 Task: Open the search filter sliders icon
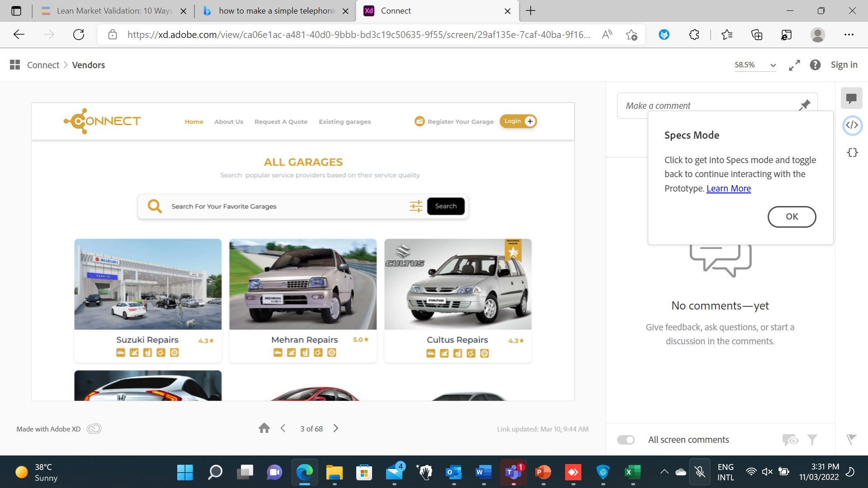pyautogui.click(x=415, y=206)
